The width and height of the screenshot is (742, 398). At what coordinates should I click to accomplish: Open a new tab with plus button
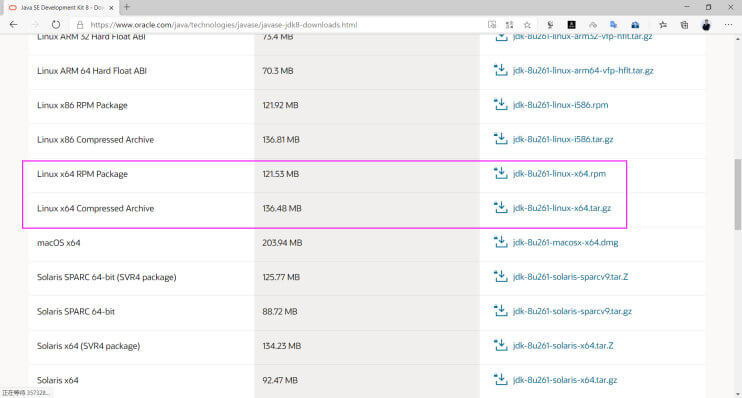[x=126, y=7]
